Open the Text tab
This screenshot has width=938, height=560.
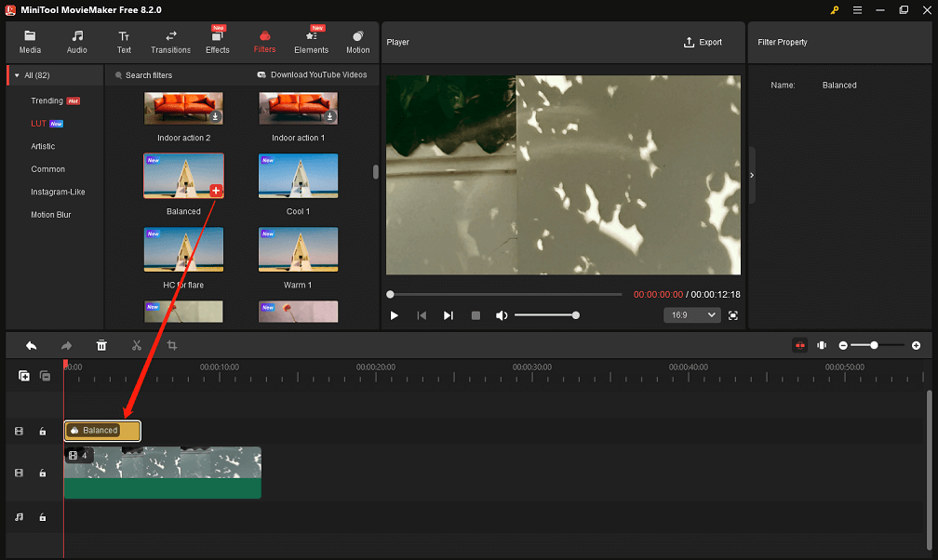124,43
